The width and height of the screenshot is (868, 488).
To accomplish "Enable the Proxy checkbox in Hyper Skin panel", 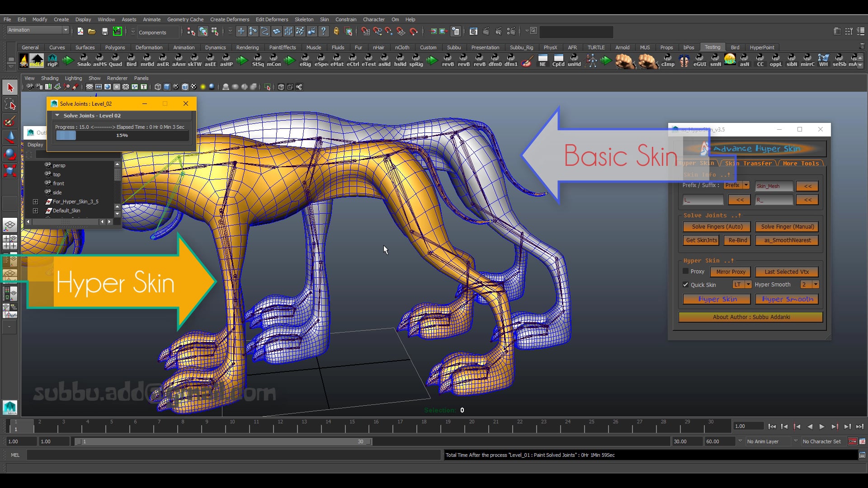I will coord(686,272).
